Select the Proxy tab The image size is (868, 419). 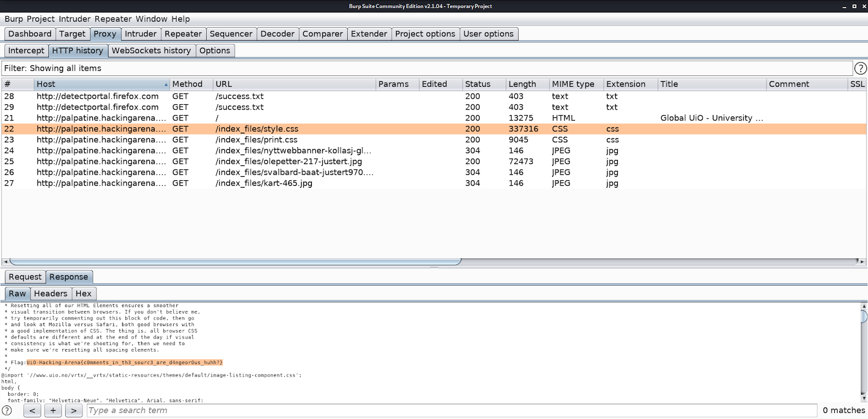(x=105, y=34)
